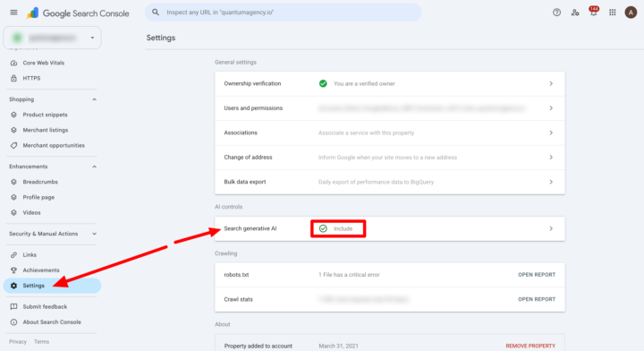Open Merchant opportunities
644x351 pixels.
(54, 145)
